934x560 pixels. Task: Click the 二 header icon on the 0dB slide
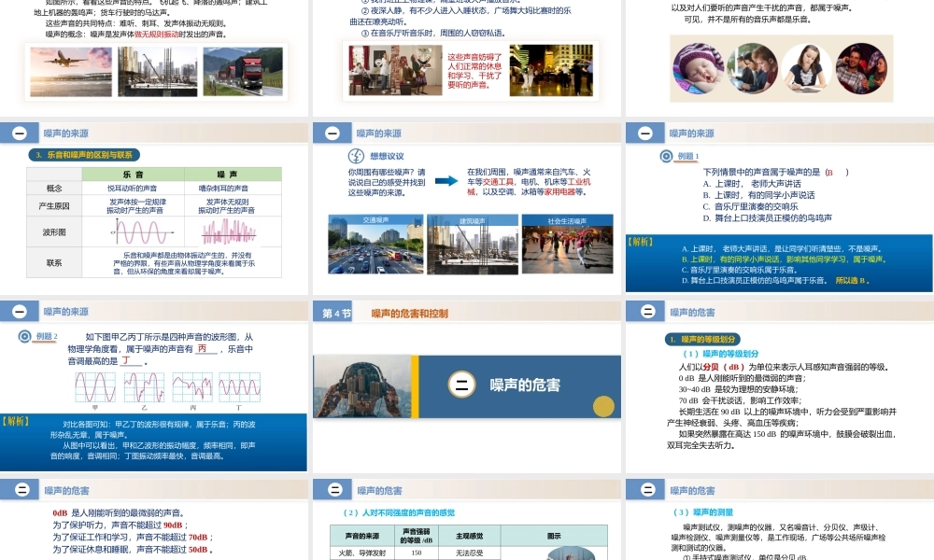[x=22, y=490]
